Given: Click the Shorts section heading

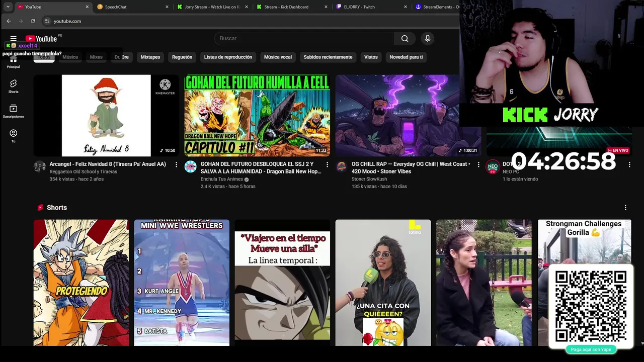Looking at the screenshot, I should click(56, 208).
